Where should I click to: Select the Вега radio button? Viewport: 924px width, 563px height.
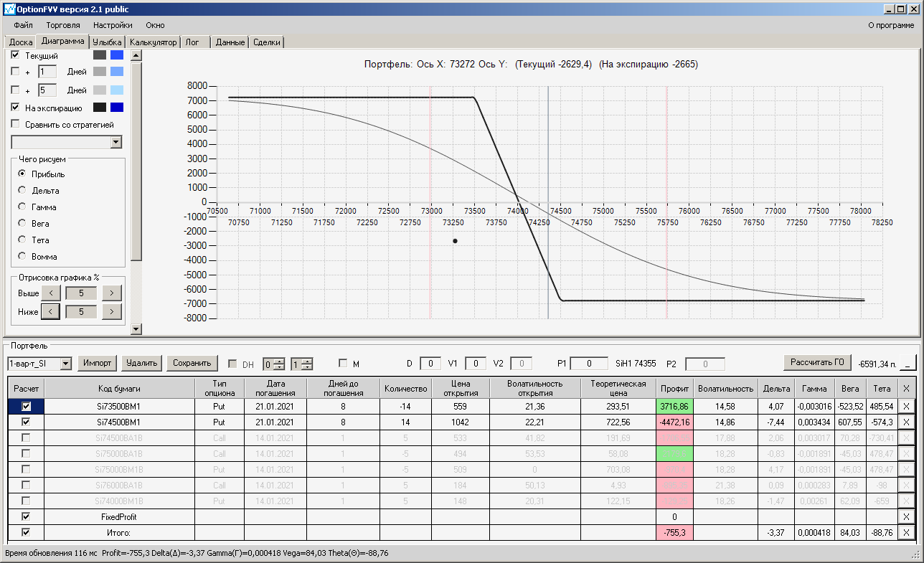pyautogui.click(x=22, y=224)
